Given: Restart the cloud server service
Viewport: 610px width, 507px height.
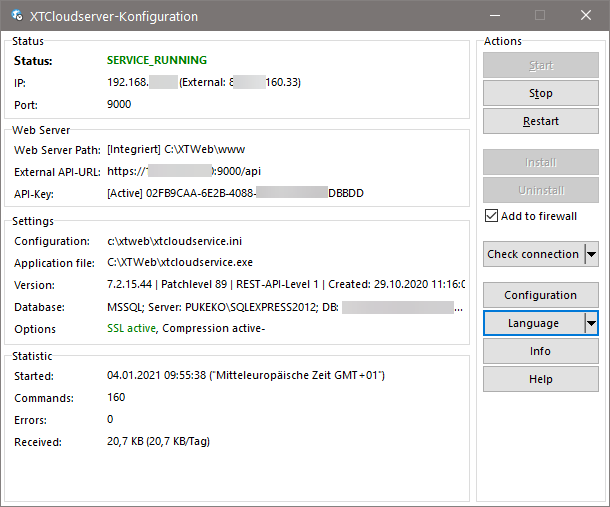Looking at the screenshot, I should [x=540, y=121].
